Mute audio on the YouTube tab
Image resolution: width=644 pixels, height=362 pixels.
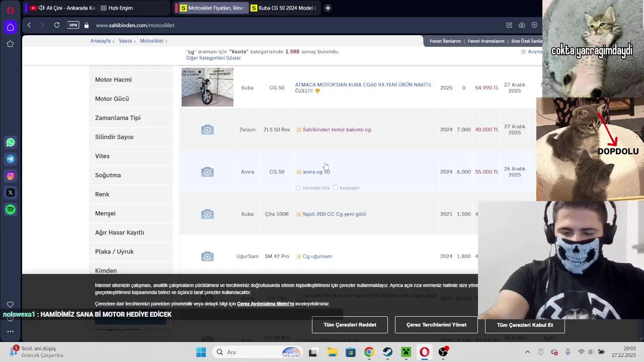41,8
